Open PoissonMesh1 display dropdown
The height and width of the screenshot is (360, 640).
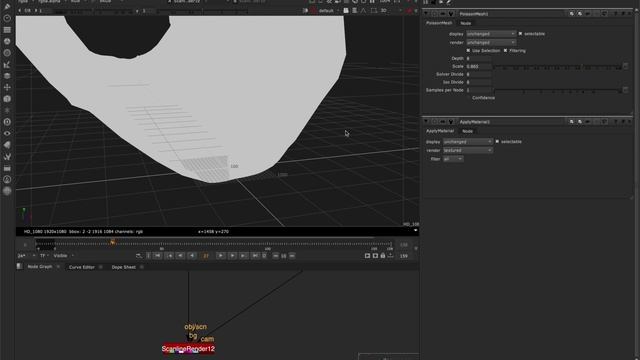click(491, 33)
